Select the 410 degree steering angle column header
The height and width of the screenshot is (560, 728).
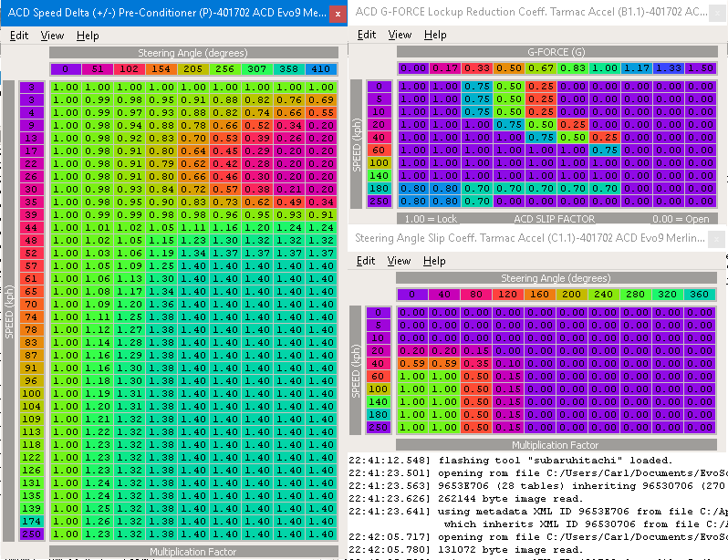[x=321, y=69]
